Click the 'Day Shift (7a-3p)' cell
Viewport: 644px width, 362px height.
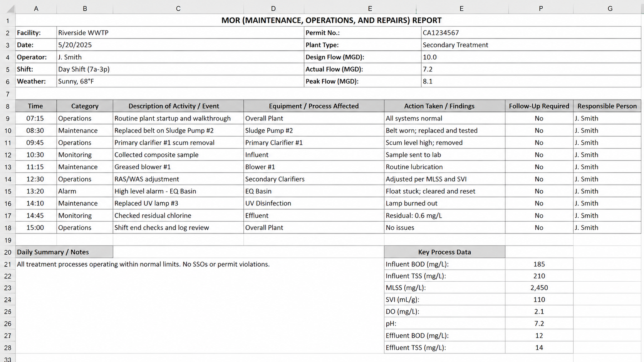tap(180, 69)
